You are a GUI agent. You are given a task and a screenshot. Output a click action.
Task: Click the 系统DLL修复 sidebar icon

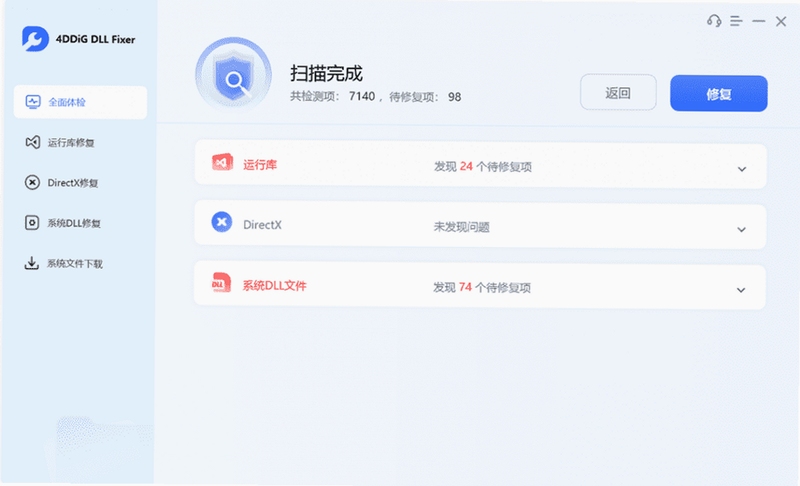click(32, 222)
